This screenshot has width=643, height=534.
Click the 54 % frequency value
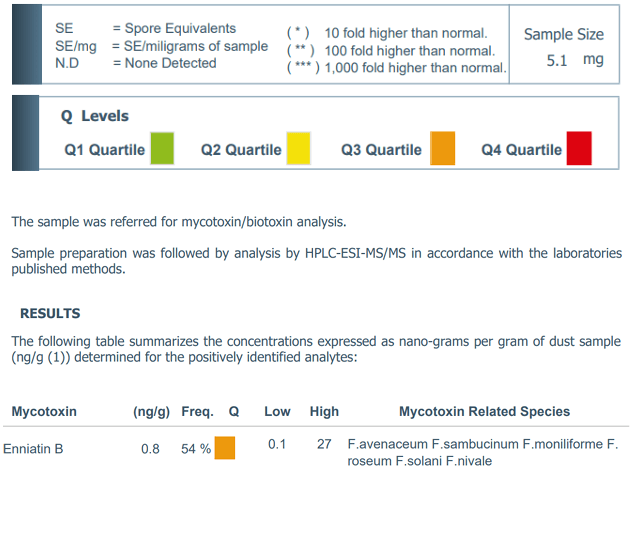coord(196,449)
